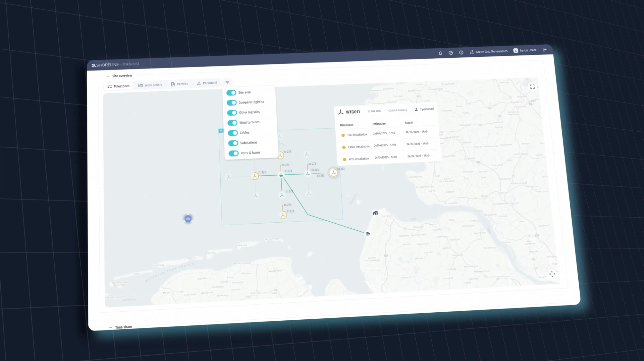644x361 pixels.
Task: Switch to the Personnel tab
Action: pos(207,83)
